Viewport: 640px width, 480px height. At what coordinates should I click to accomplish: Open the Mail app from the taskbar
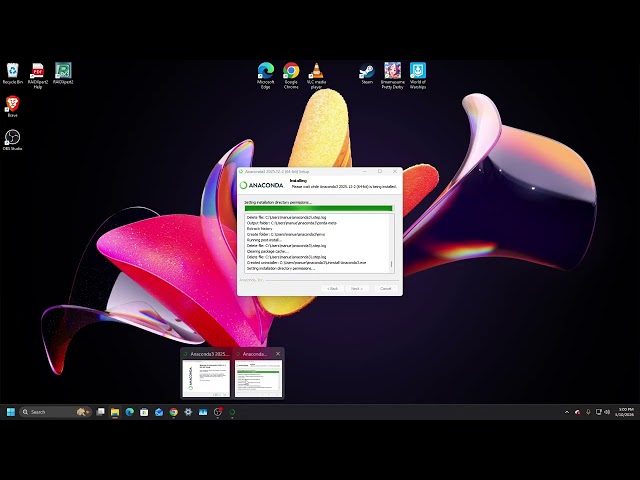[x=159, y=412]
